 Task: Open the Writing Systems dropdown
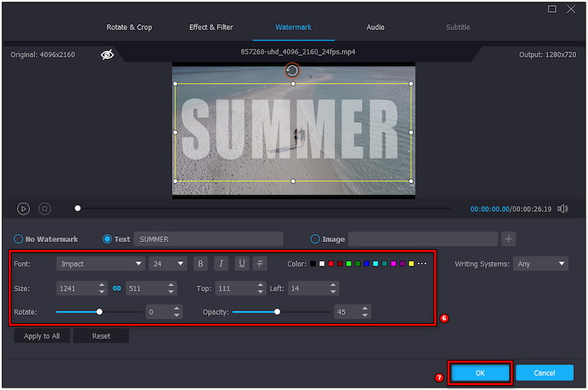point(542,263)
